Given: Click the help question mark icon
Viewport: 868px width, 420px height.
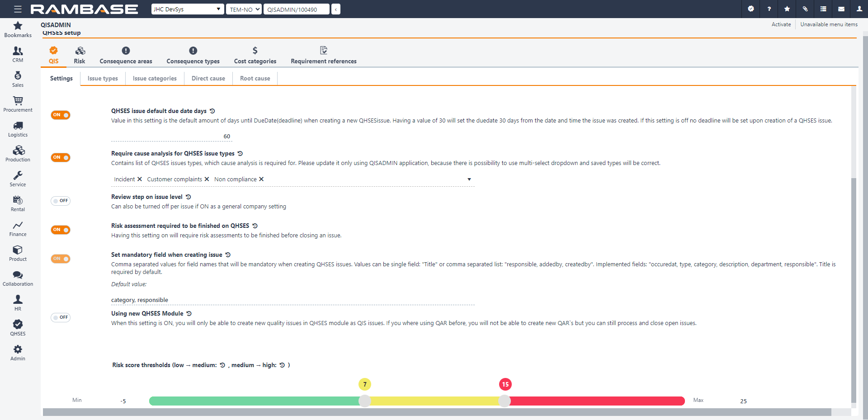Looking at the screenshot, I should [769, 9].
